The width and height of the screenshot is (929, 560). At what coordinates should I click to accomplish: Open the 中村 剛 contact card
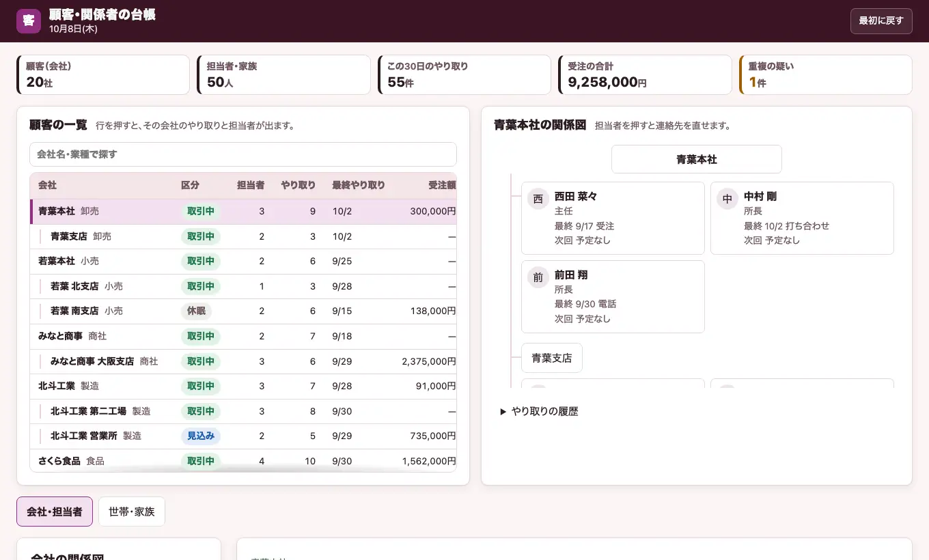[x=802, y=218]
